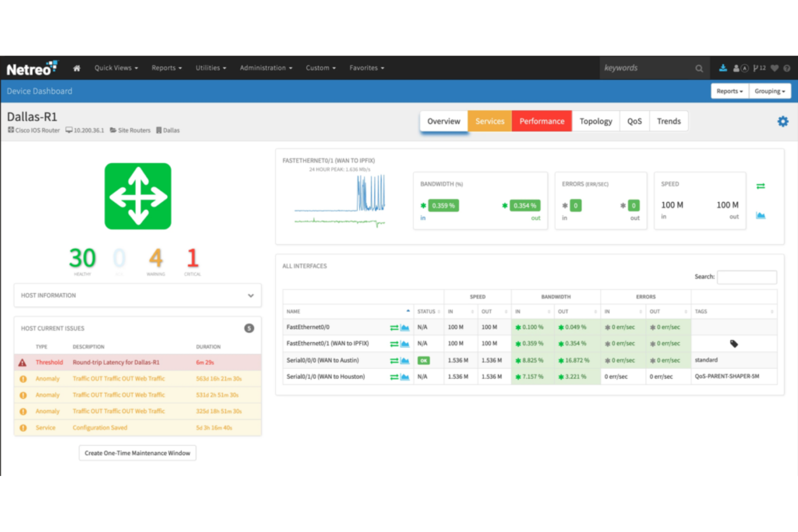Click the heart favorites icon

point(774,68)
